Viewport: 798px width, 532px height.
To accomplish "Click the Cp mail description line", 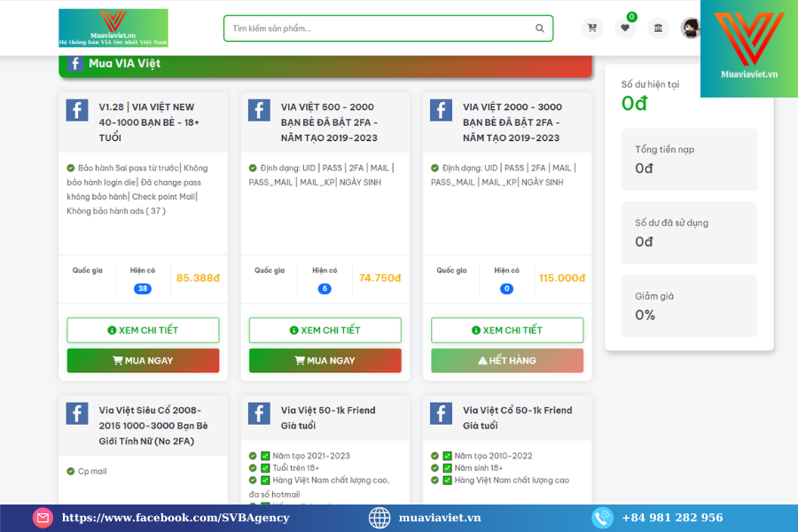I will pyautogui.click(x=92, y=472).
